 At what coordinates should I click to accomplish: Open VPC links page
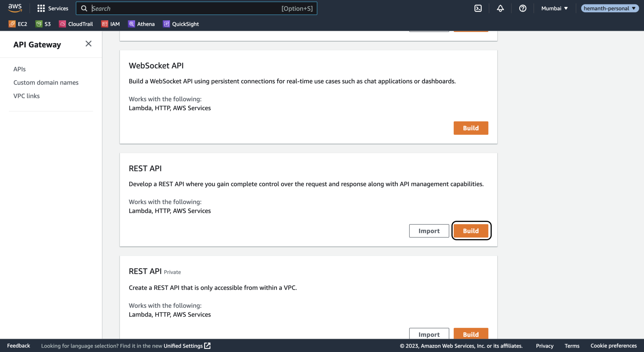click(26, 96)
